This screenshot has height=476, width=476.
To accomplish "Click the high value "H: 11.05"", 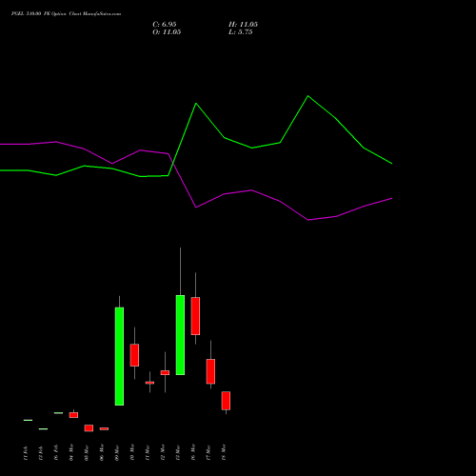I will point(243,25).
